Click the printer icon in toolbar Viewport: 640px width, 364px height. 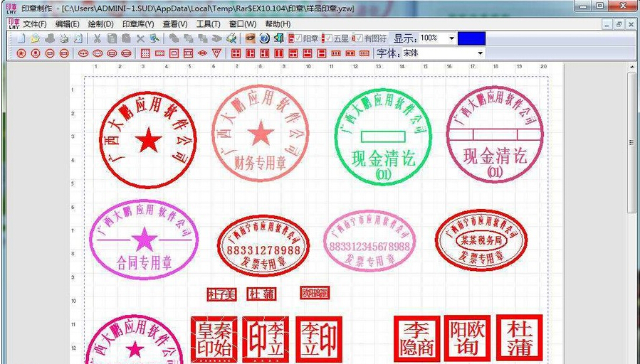[64, 38]
